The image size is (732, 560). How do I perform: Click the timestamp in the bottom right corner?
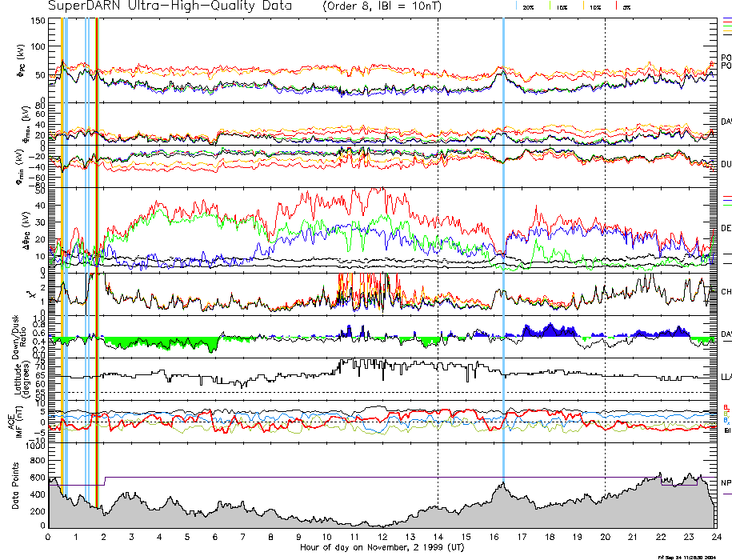point(686,557)
